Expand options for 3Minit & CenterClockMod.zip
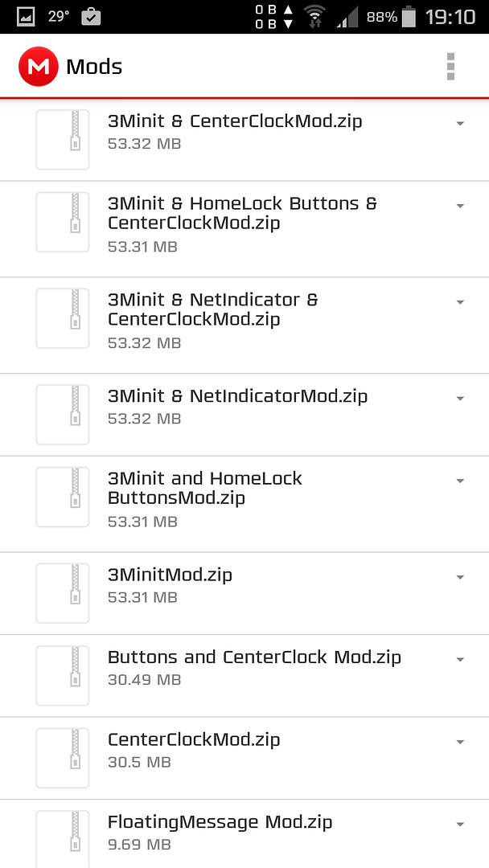The image size is (489, 868). coord(460,124)
